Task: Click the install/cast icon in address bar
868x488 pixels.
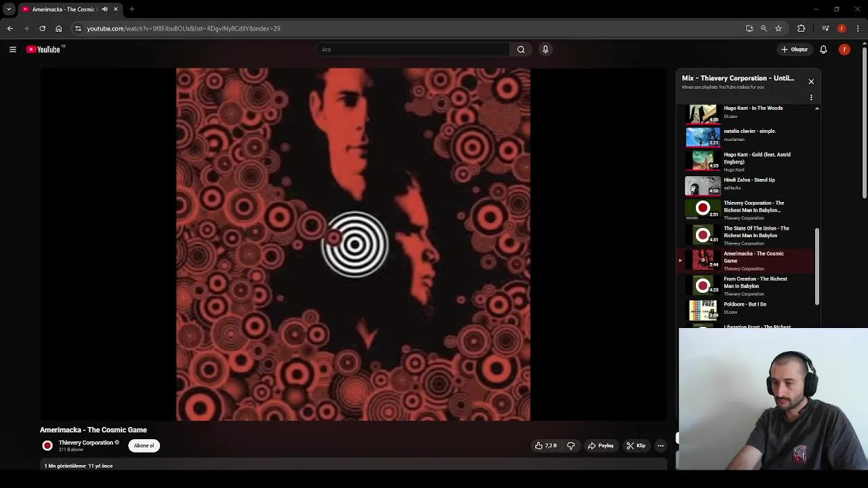Action: click(x=749, y=28)
